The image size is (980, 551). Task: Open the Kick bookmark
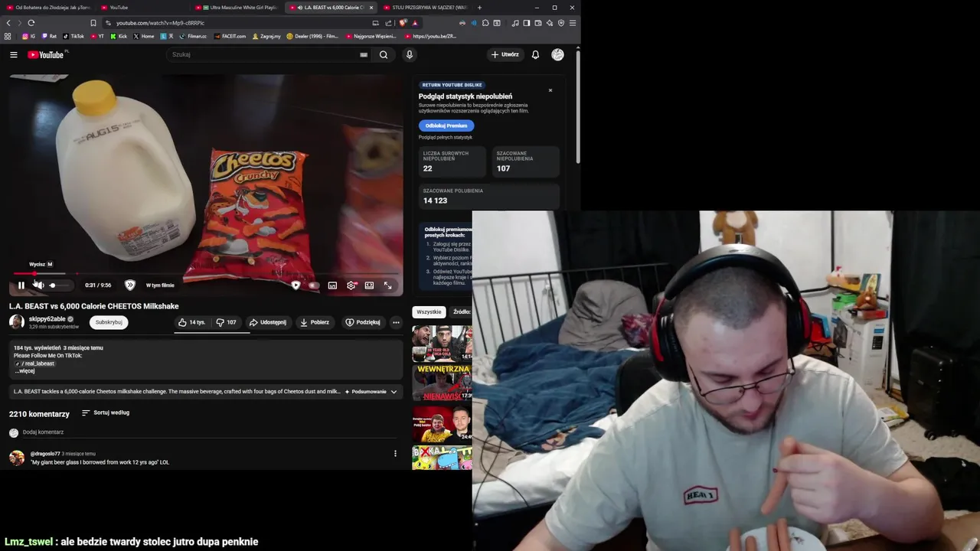coord(119,36)
